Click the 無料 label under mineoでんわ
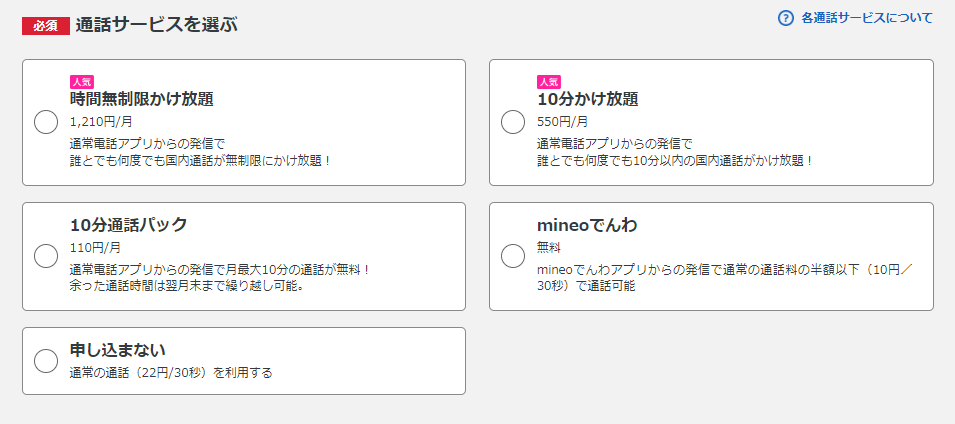Image resolution: width=955 pixels, height=424 pixels. point(549,247)
